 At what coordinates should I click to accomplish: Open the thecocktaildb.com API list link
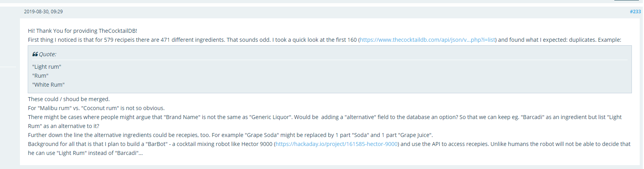pyautogui.click(x=428, y=40)
